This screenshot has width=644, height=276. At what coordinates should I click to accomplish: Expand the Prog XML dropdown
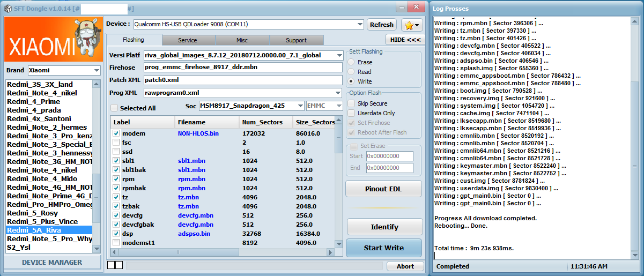pos(339,93)
